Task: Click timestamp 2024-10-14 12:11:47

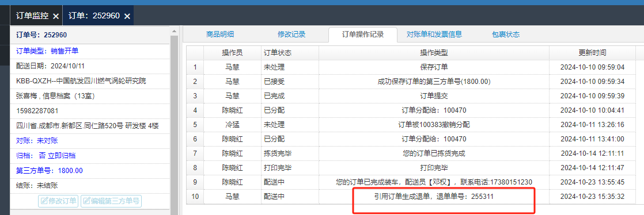Action: (592, 168)
